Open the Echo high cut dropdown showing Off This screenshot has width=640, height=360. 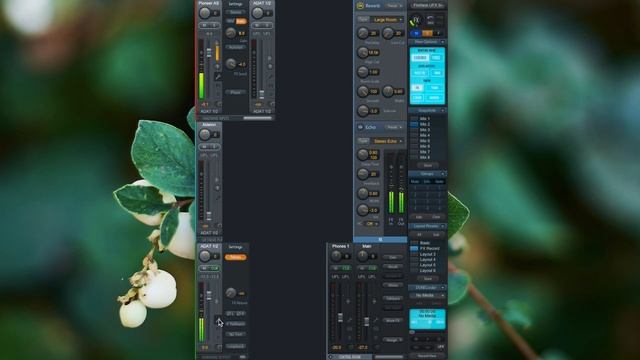click(x=371, y=224)
